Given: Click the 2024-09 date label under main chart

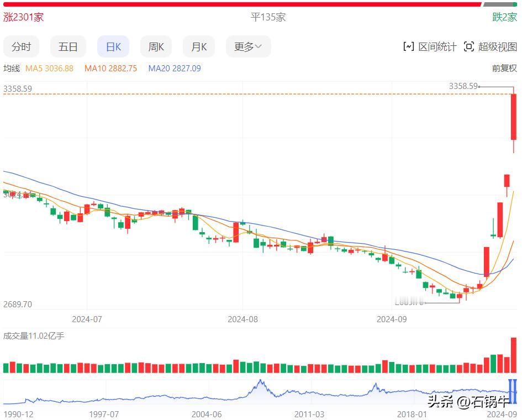Looking at the screenshot, I should click(x=392, y=319).
